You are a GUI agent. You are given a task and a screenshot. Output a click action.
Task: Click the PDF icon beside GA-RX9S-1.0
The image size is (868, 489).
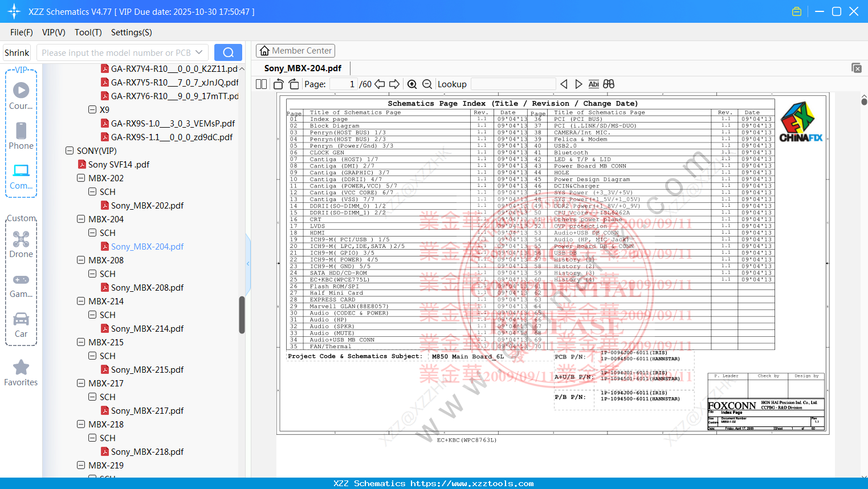pyautogui.click(x=105, y=123)
